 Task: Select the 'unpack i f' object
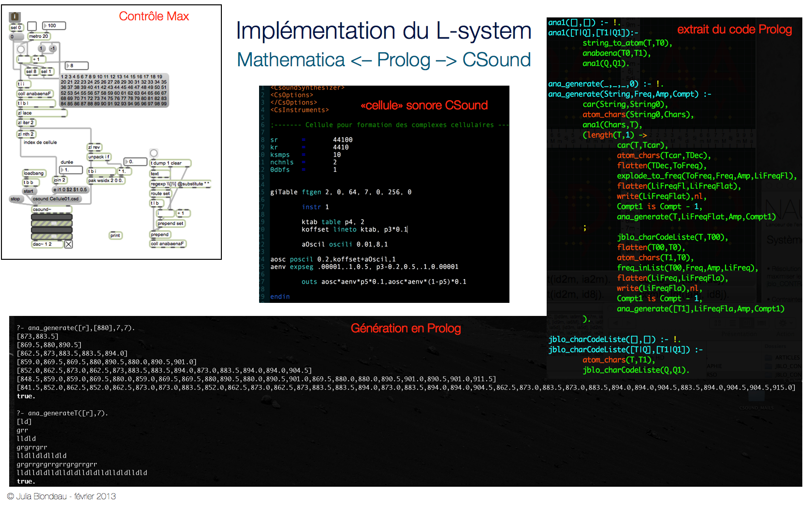point(99,157)
